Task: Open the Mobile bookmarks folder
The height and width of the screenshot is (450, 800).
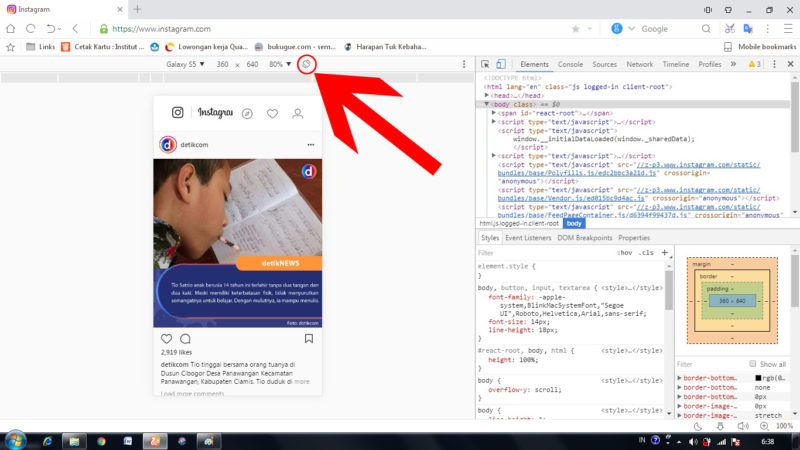Action: (x=760, y=47)
